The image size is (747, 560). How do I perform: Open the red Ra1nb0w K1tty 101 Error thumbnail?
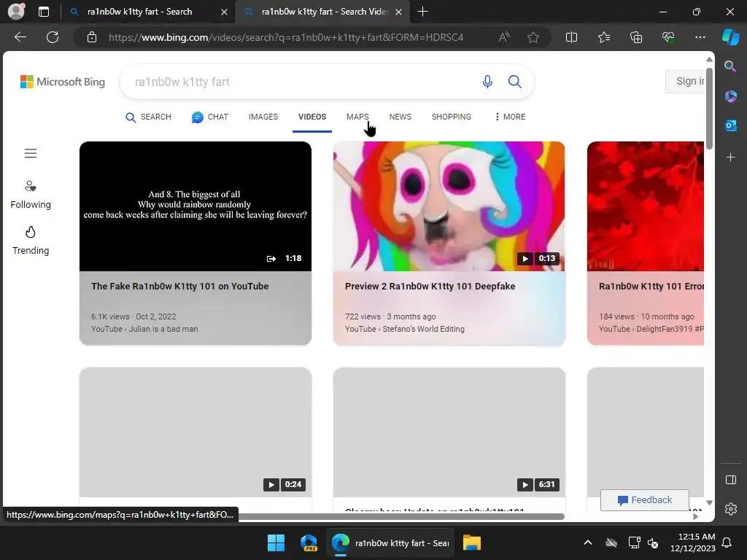point(646,206)
